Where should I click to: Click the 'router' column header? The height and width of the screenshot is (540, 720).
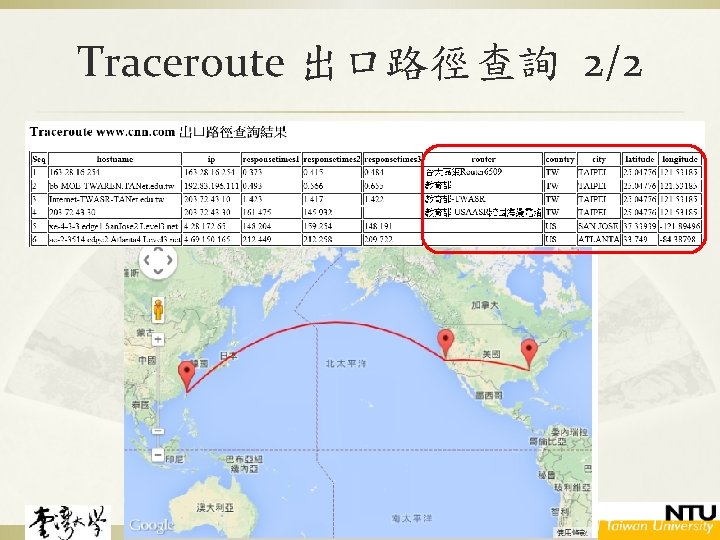pyautogui.click(x=483, y=159)
